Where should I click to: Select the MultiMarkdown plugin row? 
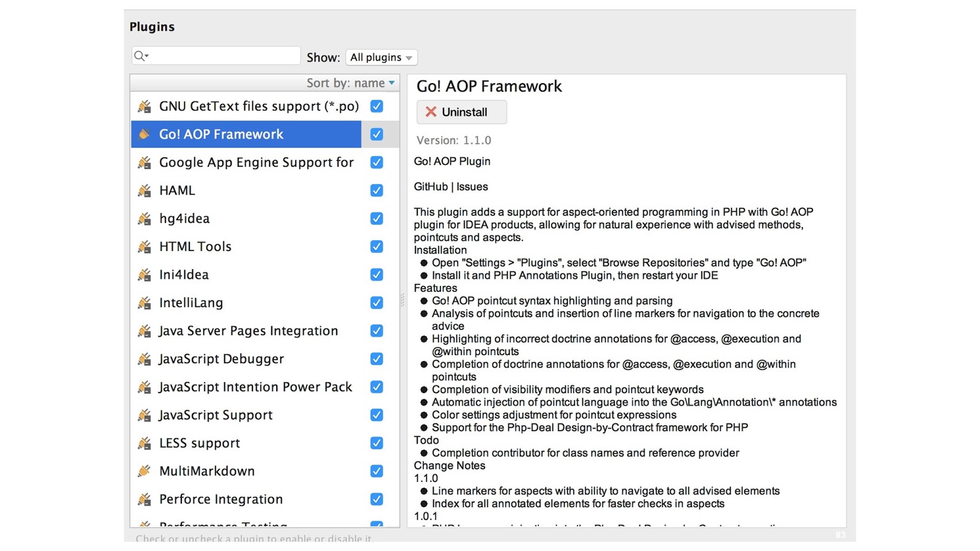265,471
